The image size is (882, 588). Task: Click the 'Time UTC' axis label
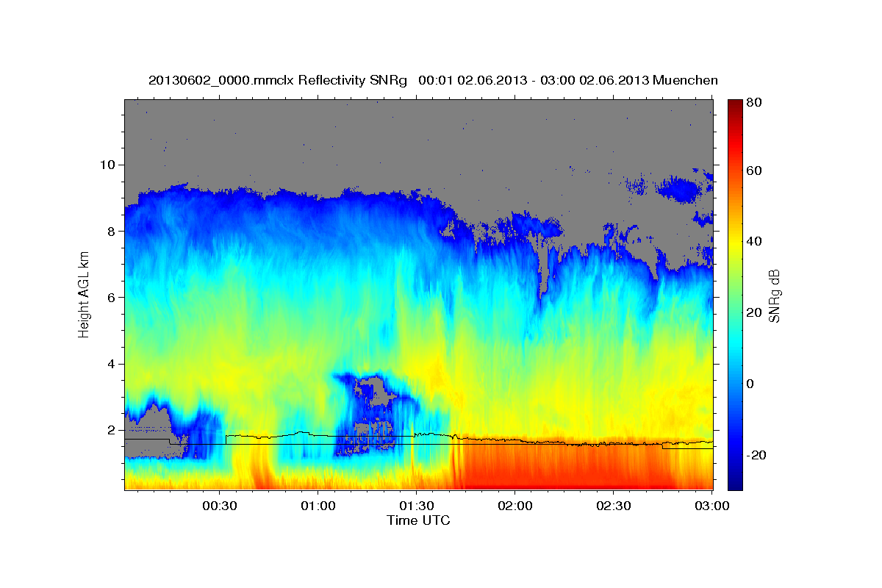(418, 520)
